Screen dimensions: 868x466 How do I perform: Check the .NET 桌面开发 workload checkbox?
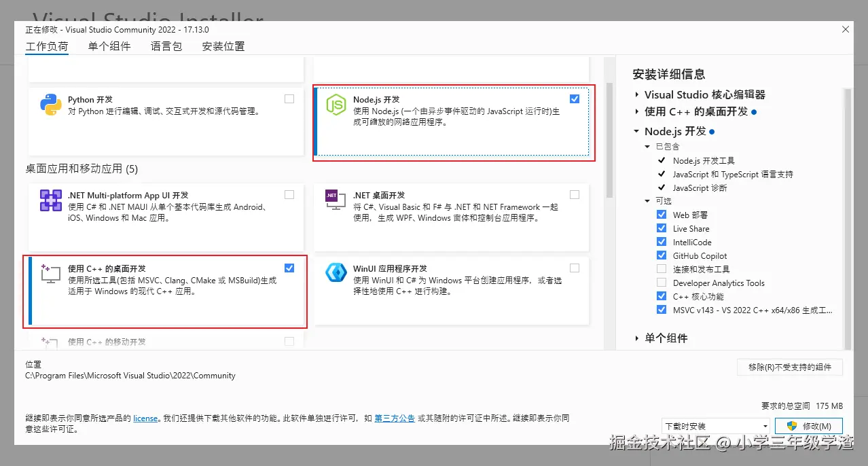[x=575, y=194]
